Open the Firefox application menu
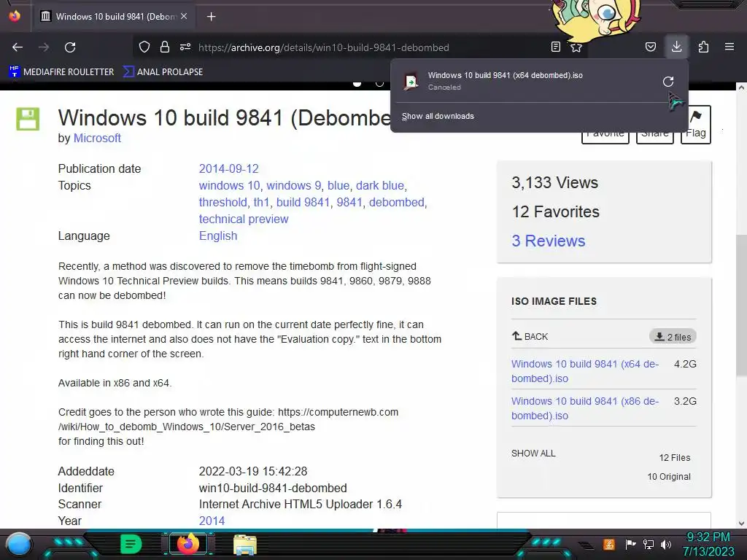This screenshot has height=560, width=747. 729,47
